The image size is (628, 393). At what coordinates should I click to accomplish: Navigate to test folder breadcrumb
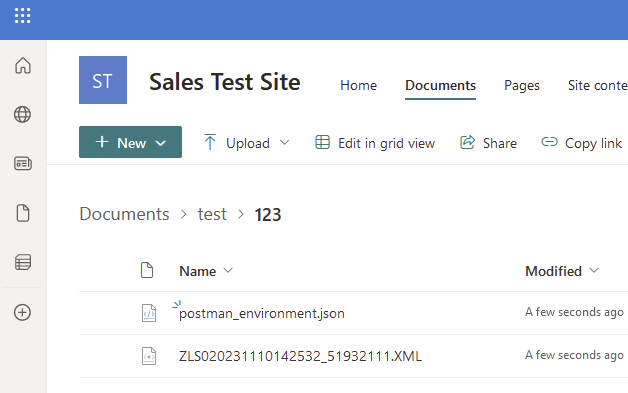tap(212, 214)
